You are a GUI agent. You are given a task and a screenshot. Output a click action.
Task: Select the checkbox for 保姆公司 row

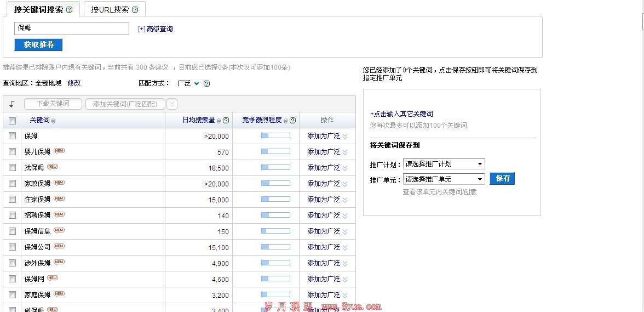(x=13, y=247)
